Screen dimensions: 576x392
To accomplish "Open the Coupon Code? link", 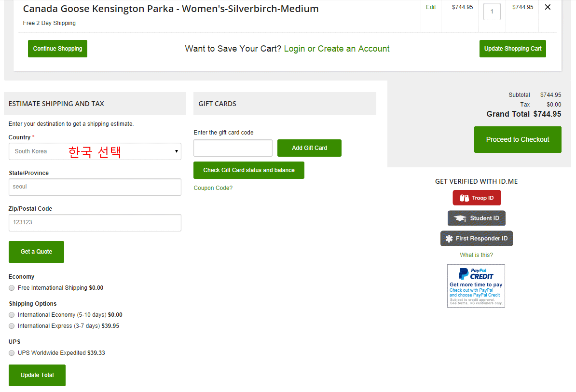I will click(213, 188).
